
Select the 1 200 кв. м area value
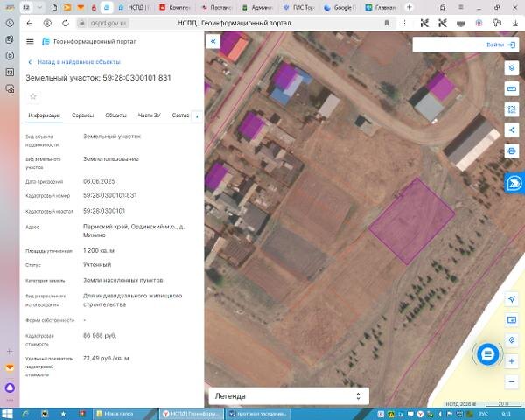[x=99, y=250]
